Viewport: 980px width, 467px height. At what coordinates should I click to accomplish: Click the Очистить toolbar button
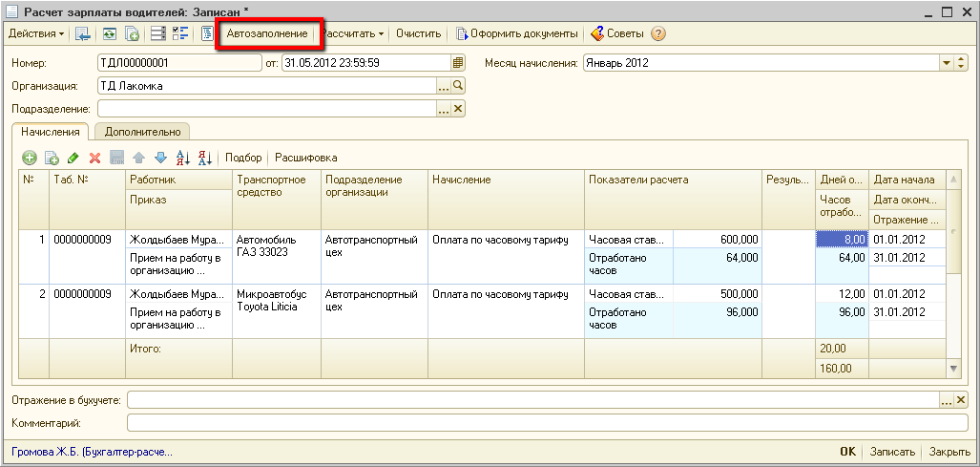click(x=418, y=33)
